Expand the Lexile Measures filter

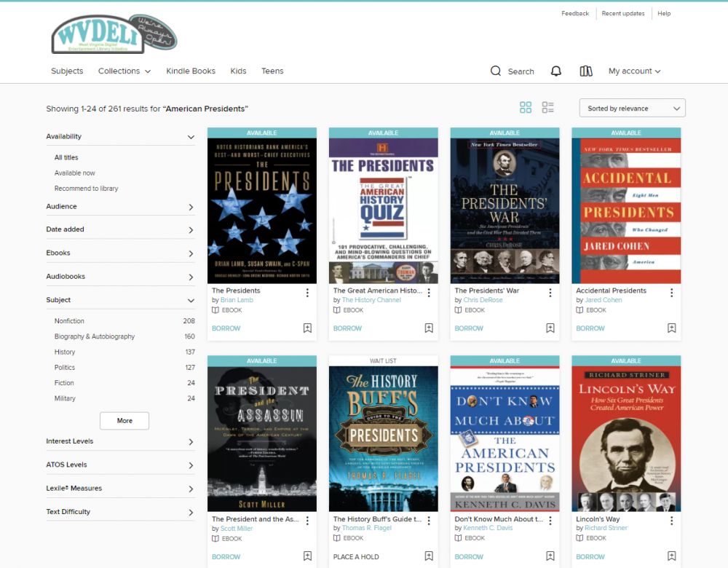120,489
